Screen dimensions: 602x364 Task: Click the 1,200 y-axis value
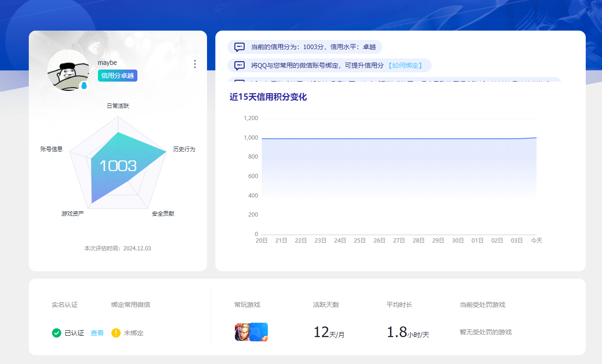coord(251,118)
